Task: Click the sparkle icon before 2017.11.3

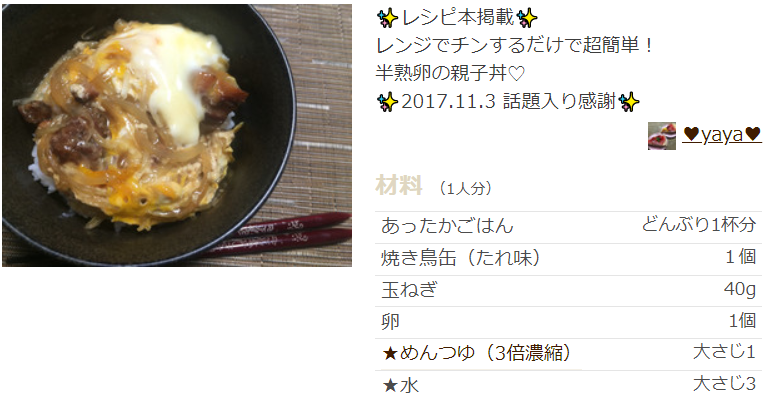Action: point(388,102)
